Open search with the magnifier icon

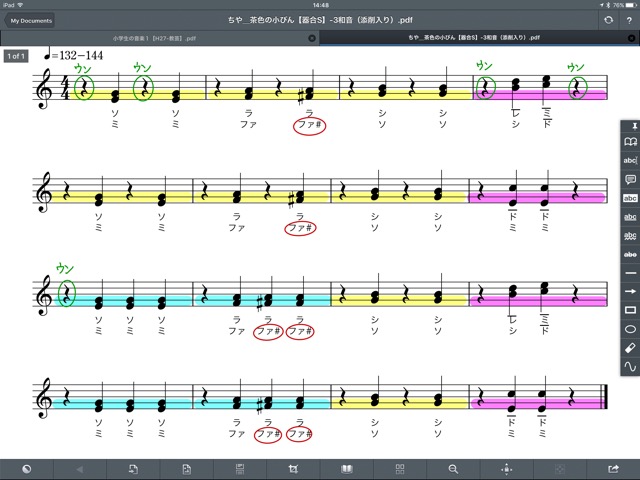click(x=453, y=469)
